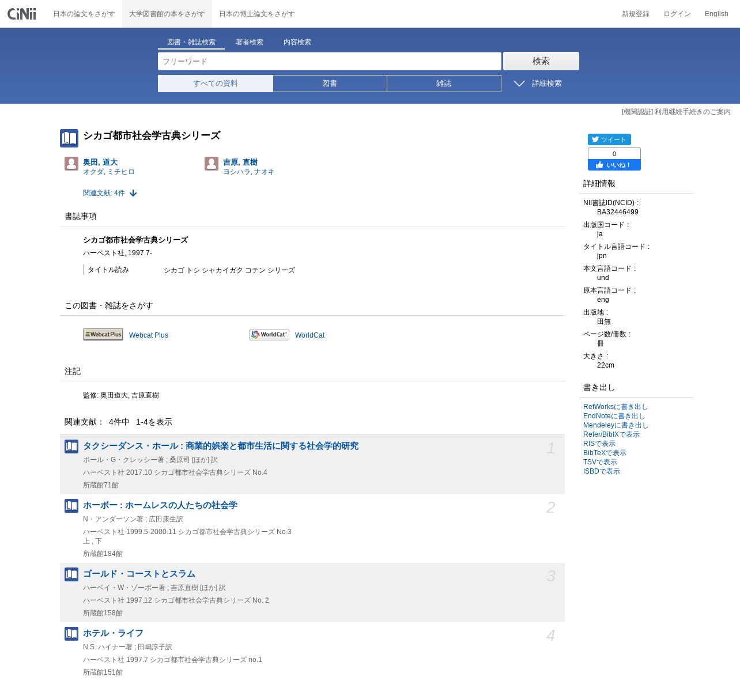The width and height of the screenshot is (740, 700).
Task: Click the author avatar icon for 吉原, 直樹
Action: pos(212,164)
